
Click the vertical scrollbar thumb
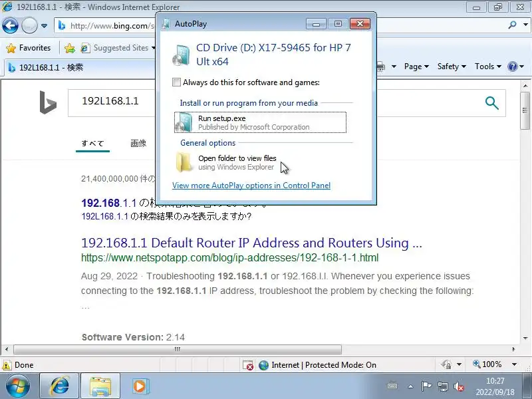[525, 110]
